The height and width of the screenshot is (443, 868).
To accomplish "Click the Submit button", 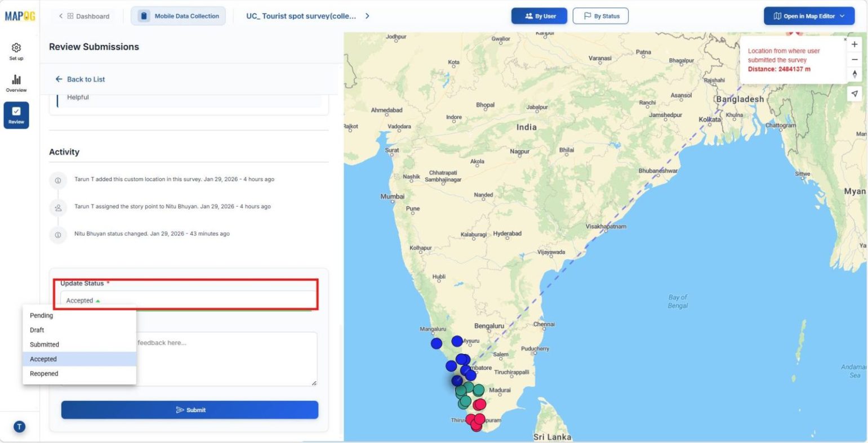I will coord(189,410).
